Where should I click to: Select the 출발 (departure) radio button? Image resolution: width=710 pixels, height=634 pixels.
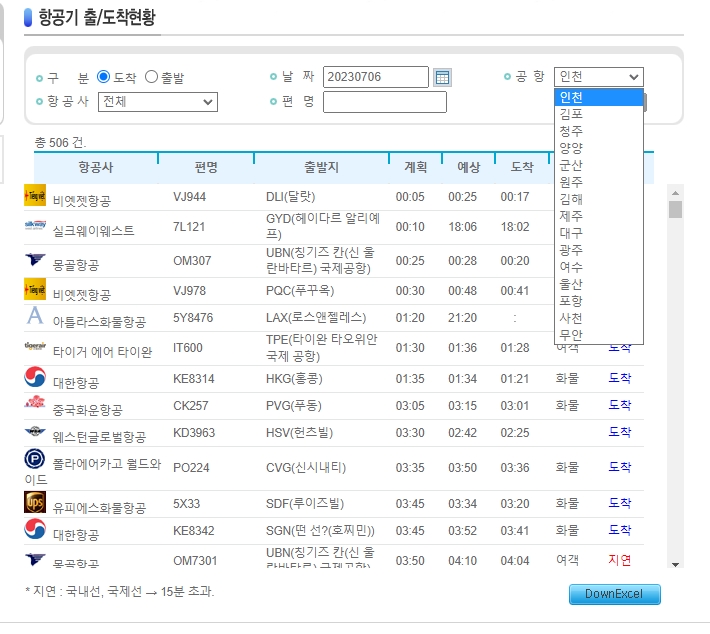[151, 77]
